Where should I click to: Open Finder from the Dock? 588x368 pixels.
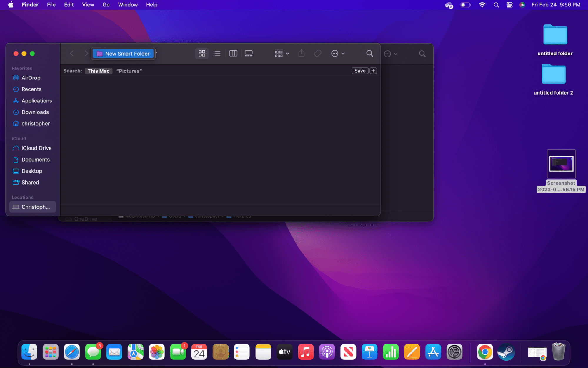pyautogui.click(x=29, y=352)
